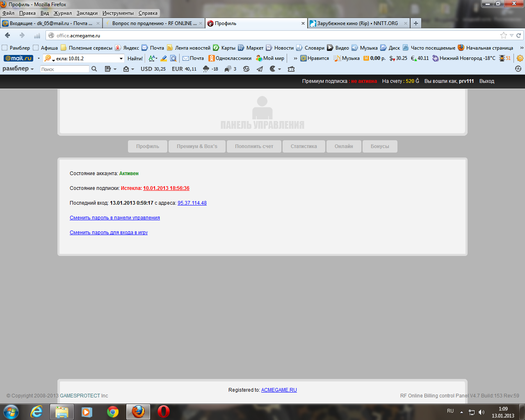This screenshot has height=420, width=525.
Task: Click the Rambler toolbar refresh icon at right
Action: (x=518, y=69)
